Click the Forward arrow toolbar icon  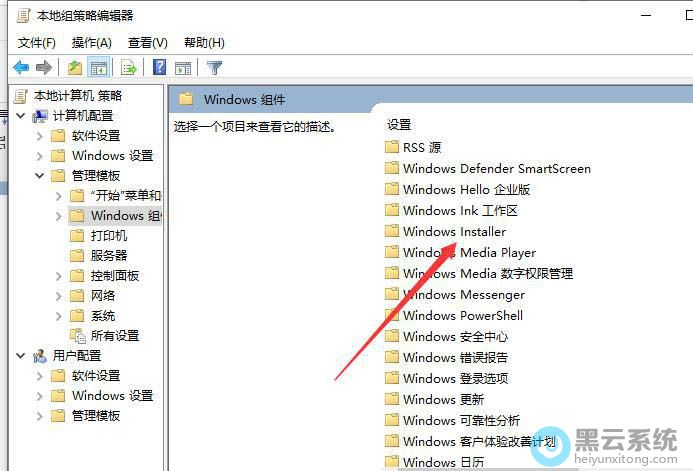tap(44, 68)
